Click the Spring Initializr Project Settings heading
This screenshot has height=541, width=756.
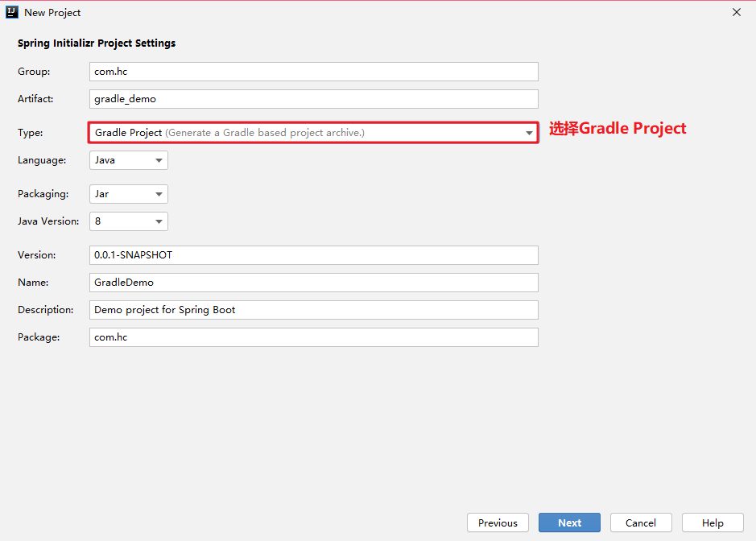(x=97, y=43)
